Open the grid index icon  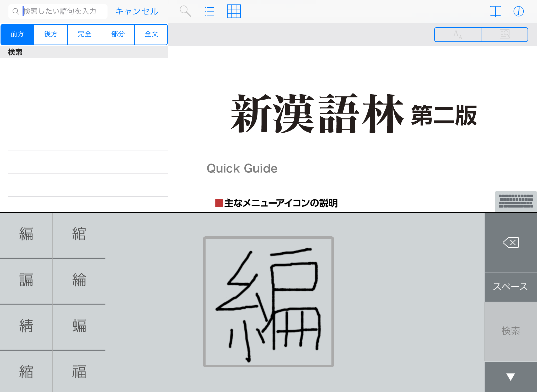[x=234, y=11]
